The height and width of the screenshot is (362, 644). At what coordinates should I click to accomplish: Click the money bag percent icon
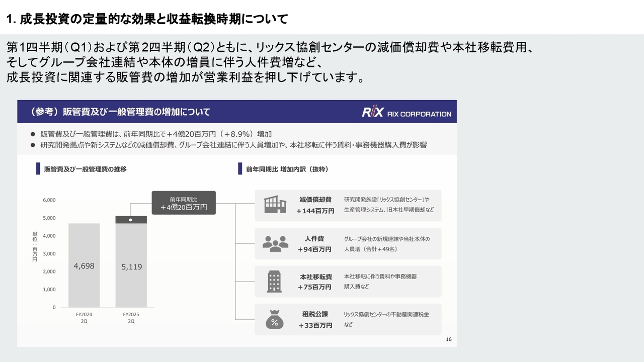pyautogui.click(x=275, y=319)
